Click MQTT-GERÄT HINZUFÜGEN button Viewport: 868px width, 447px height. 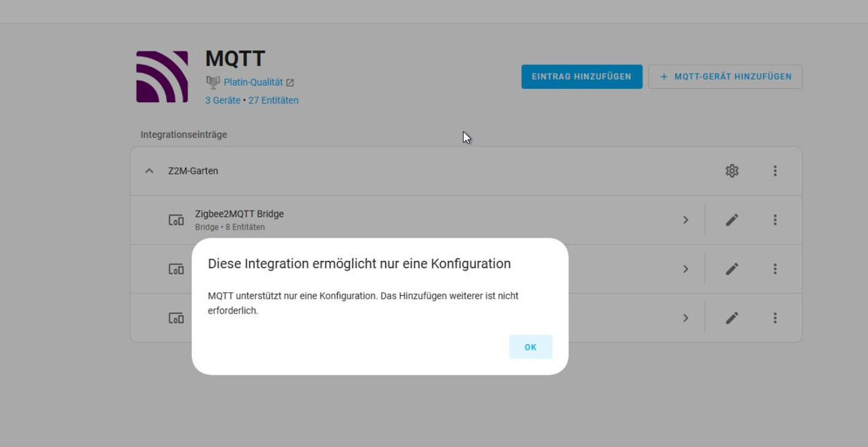(x=725, y=77)
